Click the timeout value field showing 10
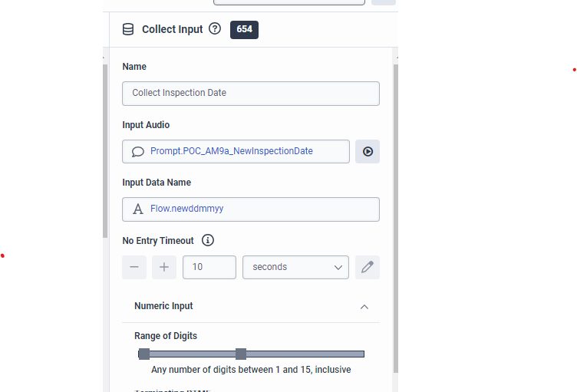The height and width of the screenshot is (392, 577). 209,267
